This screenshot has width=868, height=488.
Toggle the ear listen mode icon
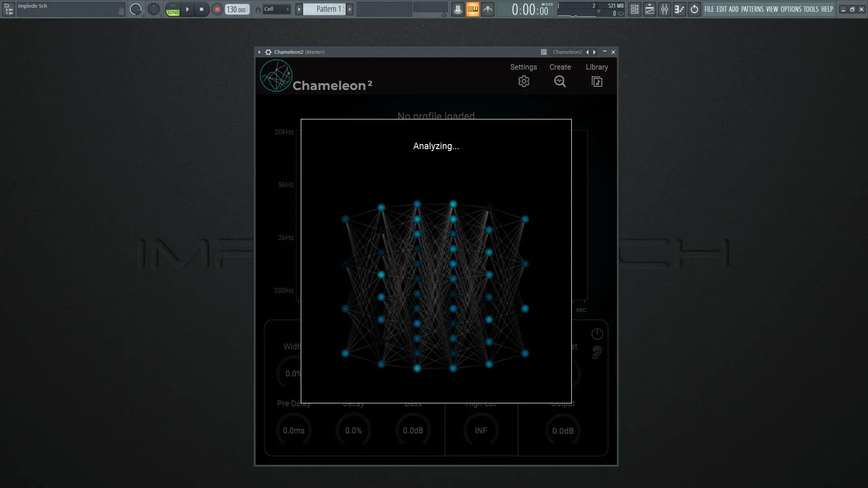pos(597,352)
